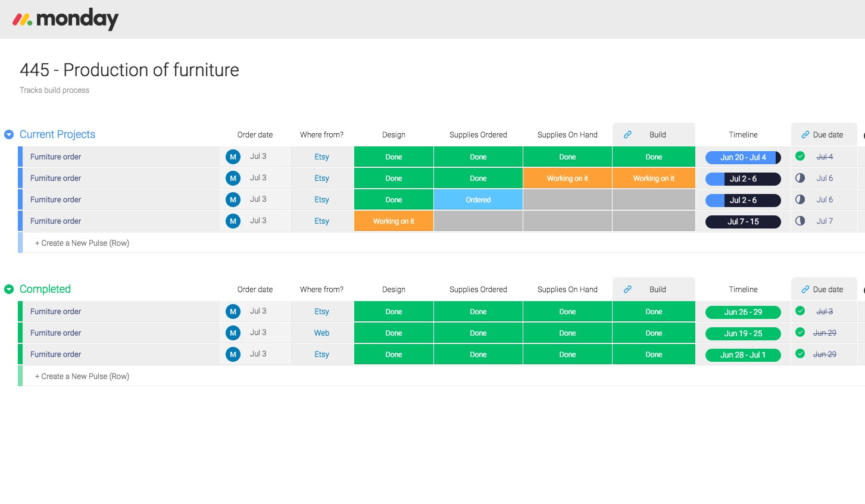The image size is (865, 504).
Task: Click the Jul 7 due date
Action: [825, 221]
